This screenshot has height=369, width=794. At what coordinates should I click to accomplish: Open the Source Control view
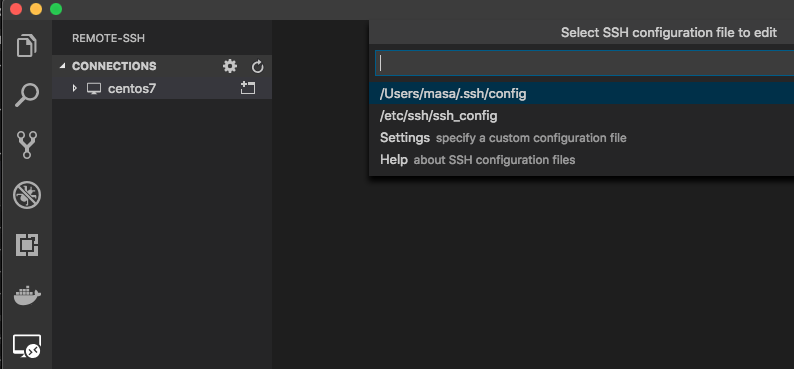tap(27, 145)
